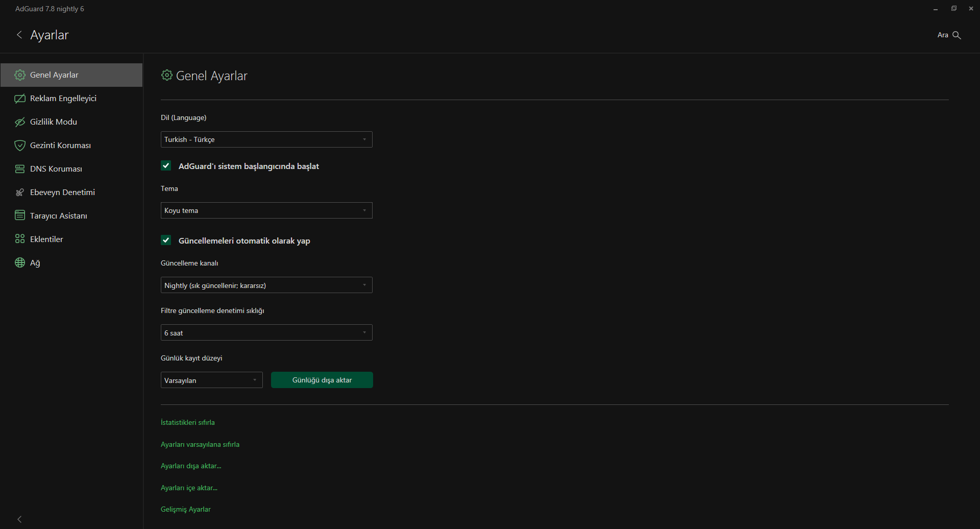This screenshot has width=980, height=529.
Task: Open the Dil (Language) dropdown
Action: pos(266,139)
